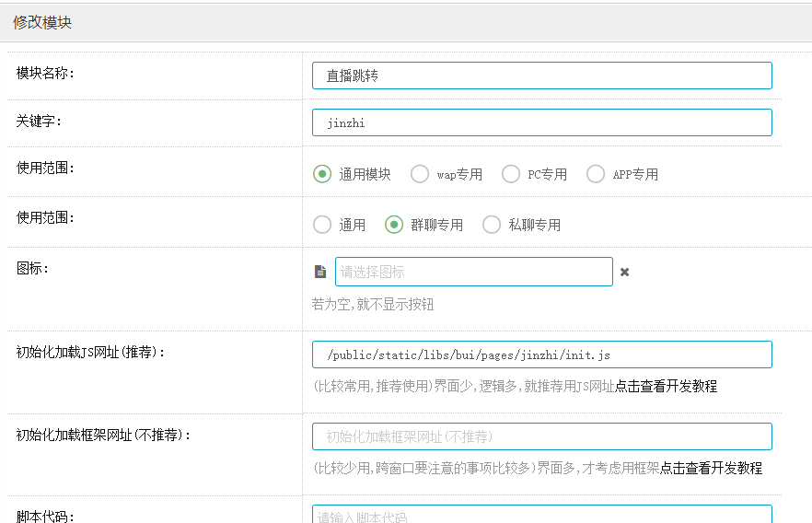
Task: Select the 通用模块 radio option
Action: pyautogui.click(x=322, y=174)
